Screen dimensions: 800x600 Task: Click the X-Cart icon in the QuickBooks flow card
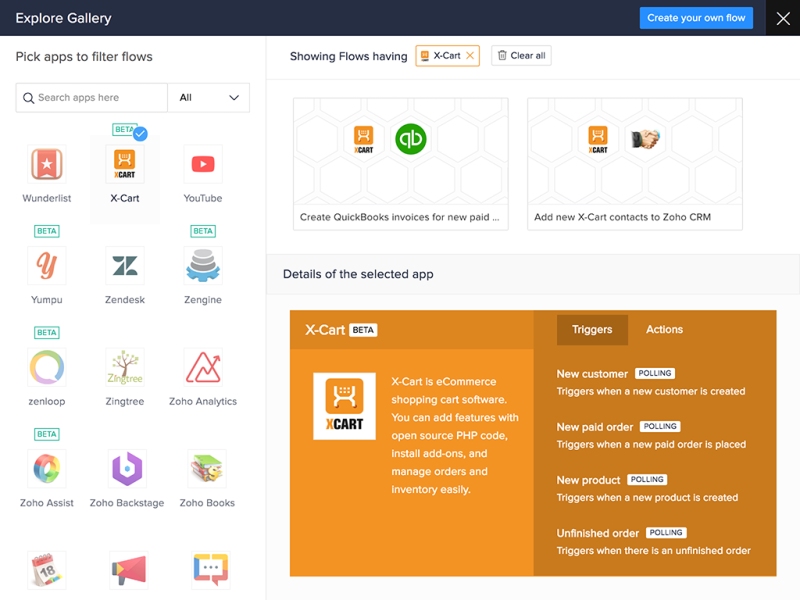coord(364,139)
